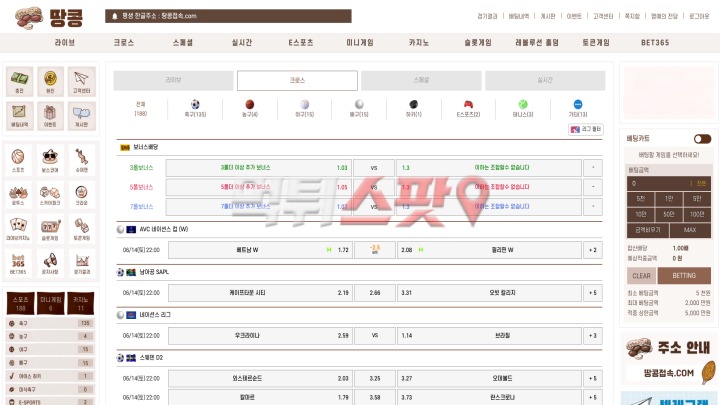Select draw odds 2.66 in SAPL match
The height and width of the screenshot is (405, 720).
coord(375,293)
